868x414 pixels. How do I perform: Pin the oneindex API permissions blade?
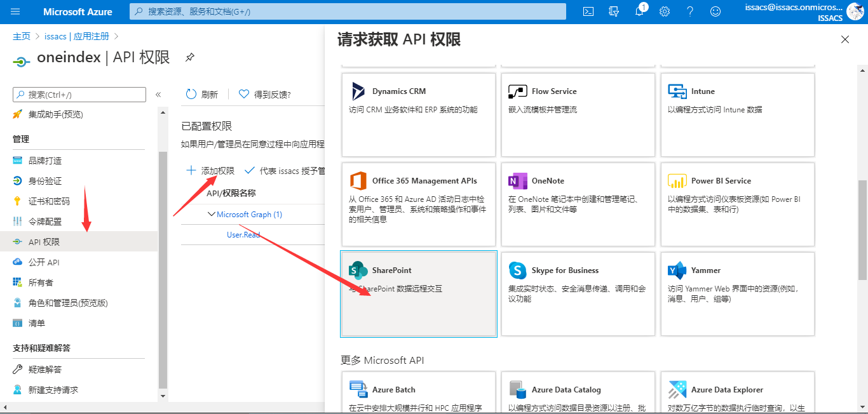[189, 57]
